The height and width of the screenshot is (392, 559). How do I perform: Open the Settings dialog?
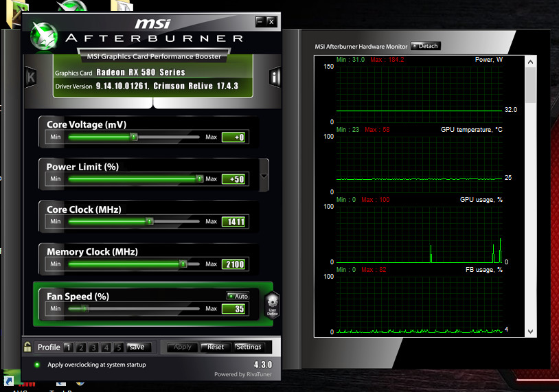point(249,347)
